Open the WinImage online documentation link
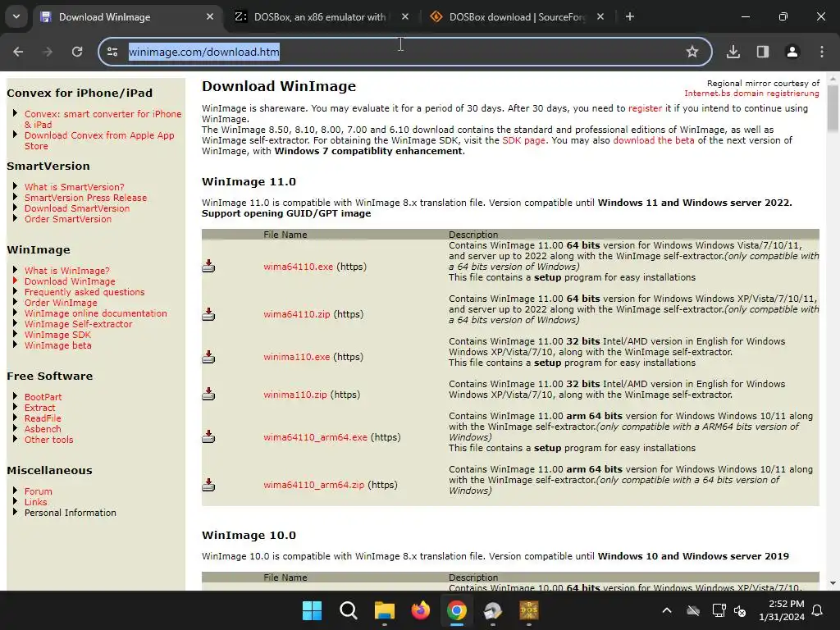This screenshot has width=840, height=630. [x=96, y=313]
